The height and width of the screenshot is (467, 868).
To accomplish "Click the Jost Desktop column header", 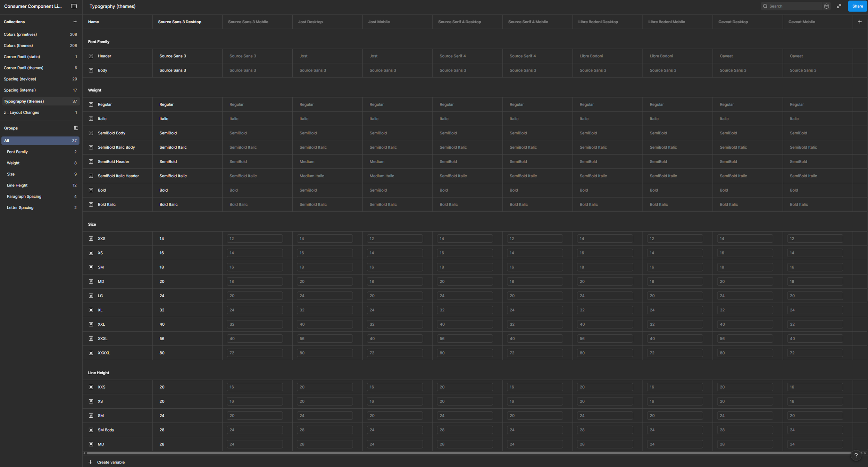I will click(310, 22).
